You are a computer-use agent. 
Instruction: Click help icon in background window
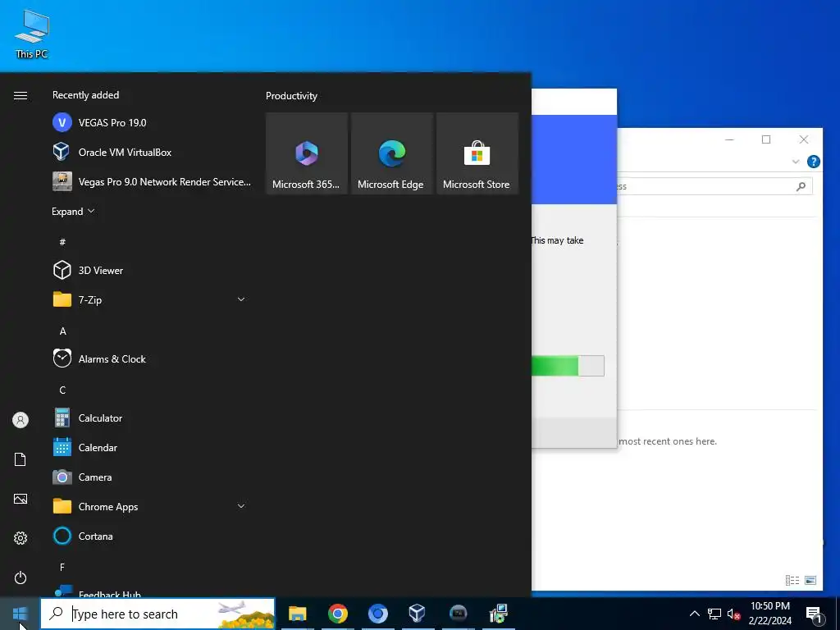[813, 162]
